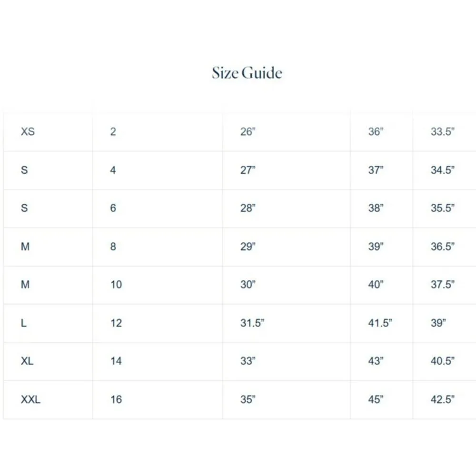Select numeric size 6 cell
Viewport: 476px width, 476px height.
click(x=113, y=208)
